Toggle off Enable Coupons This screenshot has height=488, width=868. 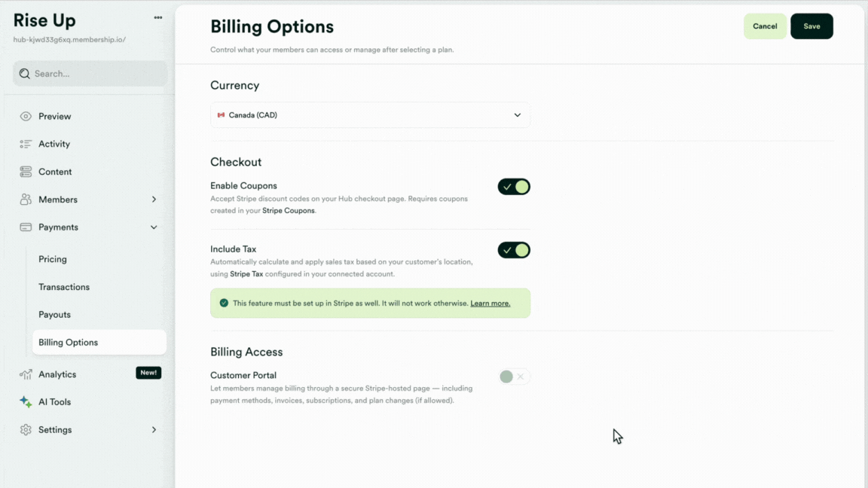tap(514, 186)
